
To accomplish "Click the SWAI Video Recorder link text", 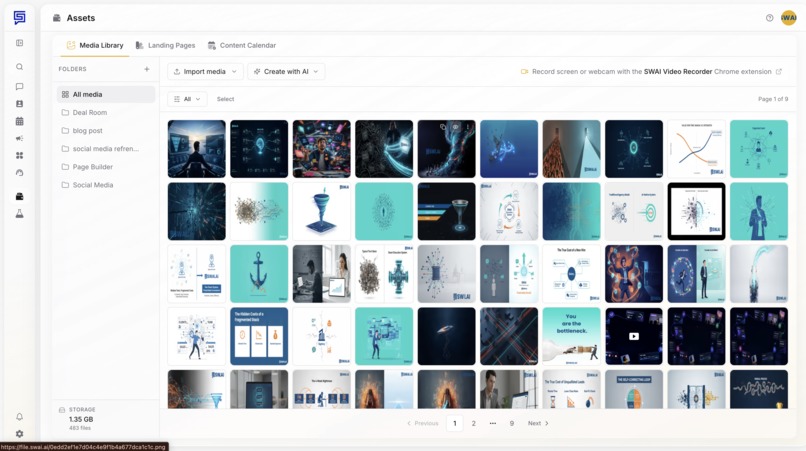I will 677,71.
